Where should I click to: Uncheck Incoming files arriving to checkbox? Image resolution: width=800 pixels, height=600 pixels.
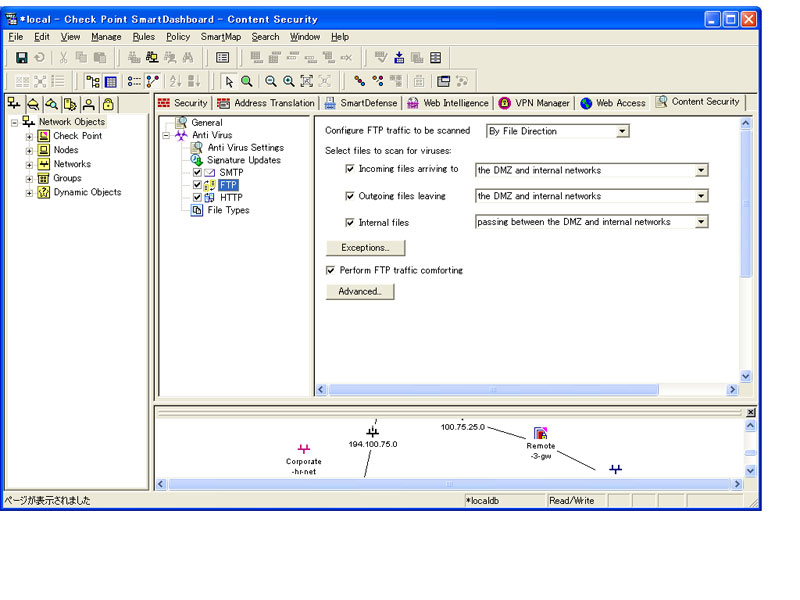tap(349, 169)
